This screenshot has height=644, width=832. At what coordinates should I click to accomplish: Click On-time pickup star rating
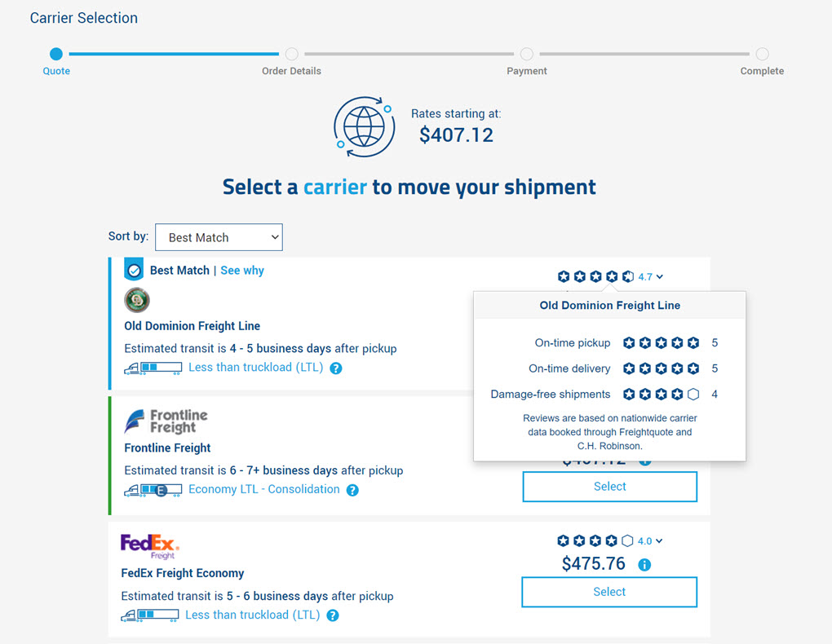[x=661, y=342]
